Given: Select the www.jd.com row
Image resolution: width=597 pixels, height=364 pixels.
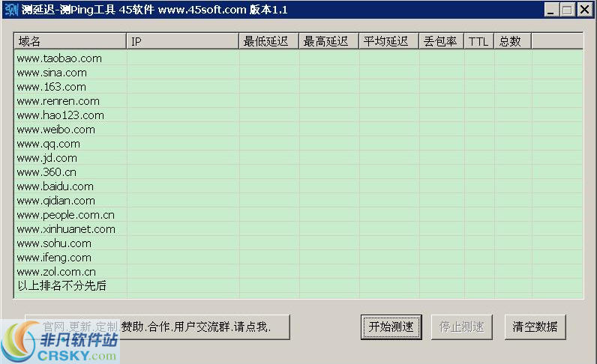Looking at the screenshot, I should [298, 158].
